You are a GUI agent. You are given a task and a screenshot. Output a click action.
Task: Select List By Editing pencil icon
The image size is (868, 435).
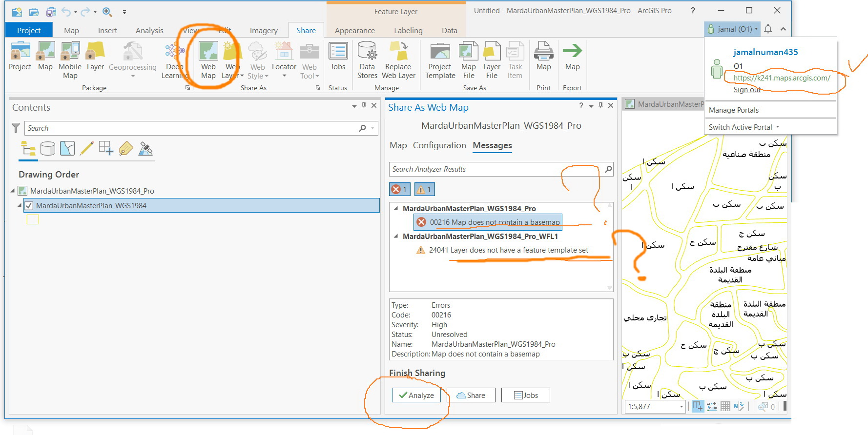[x=87, y=148]
